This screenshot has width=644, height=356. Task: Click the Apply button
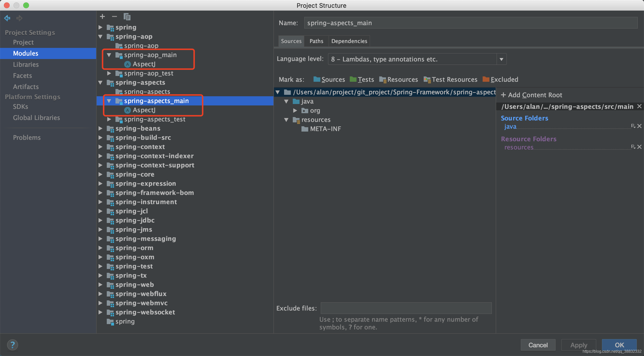579,345
